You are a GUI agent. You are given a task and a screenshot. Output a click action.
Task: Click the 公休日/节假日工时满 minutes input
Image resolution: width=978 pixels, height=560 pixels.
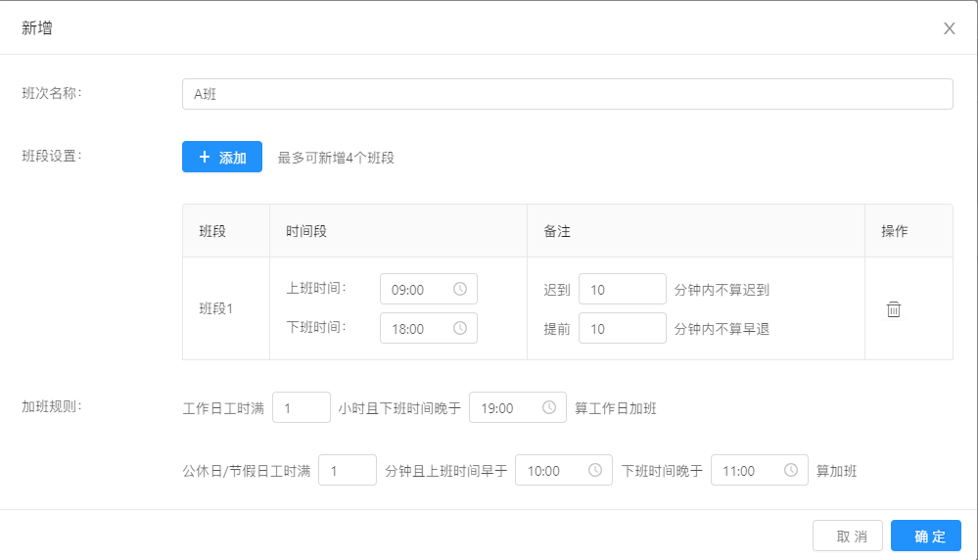[x=348, y=470]
